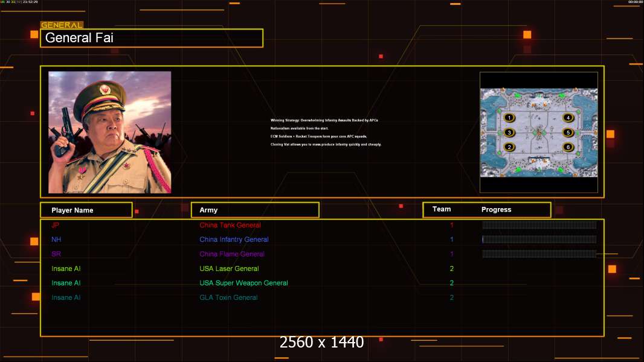Click SR's loading progress bar

click(x=539, y=254)
